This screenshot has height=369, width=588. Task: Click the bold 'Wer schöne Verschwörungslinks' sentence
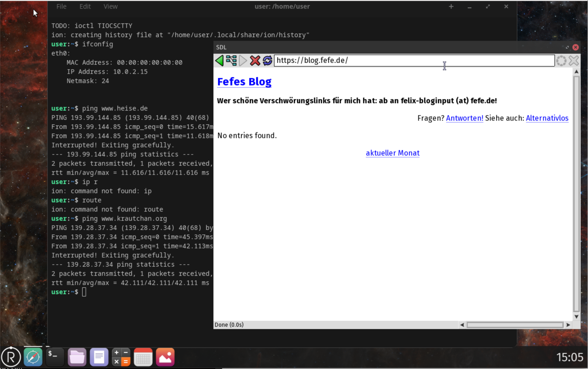point(357,101)
